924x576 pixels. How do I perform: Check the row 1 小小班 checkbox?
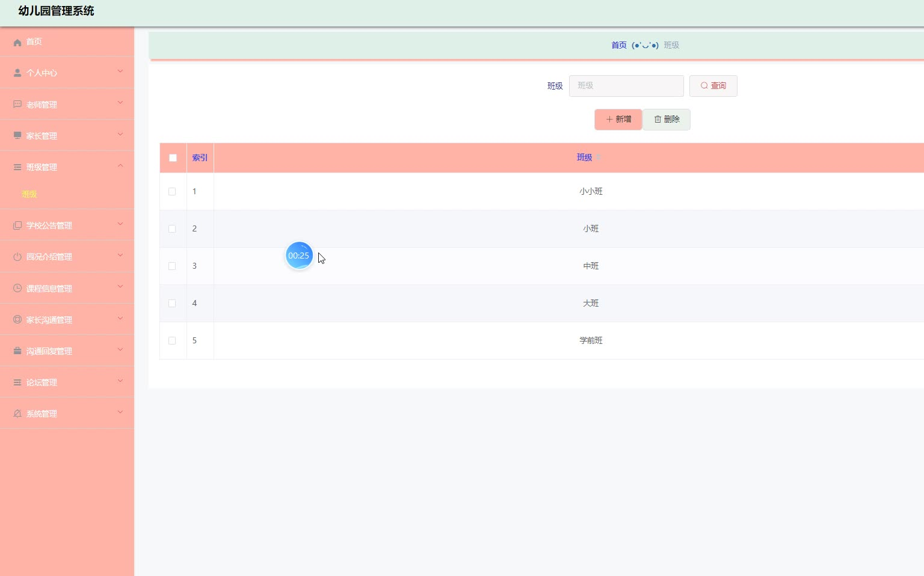pos(172,191)
